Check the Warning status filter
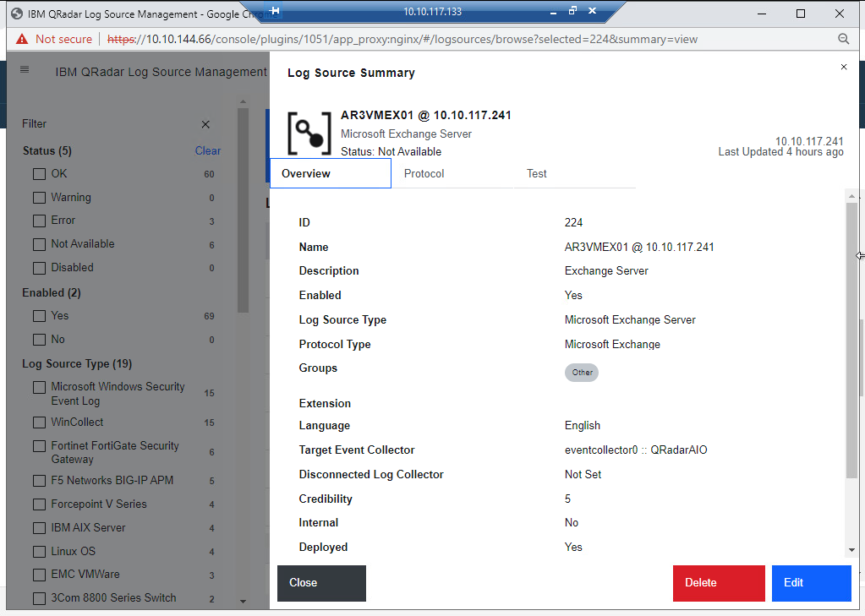 [39, 198]
